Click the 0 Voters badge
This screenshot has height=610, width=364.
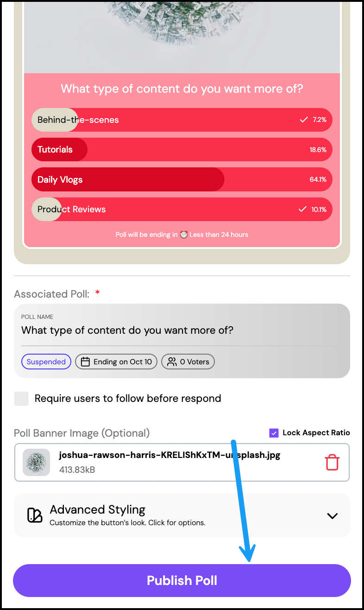click(x=188, y=362)
